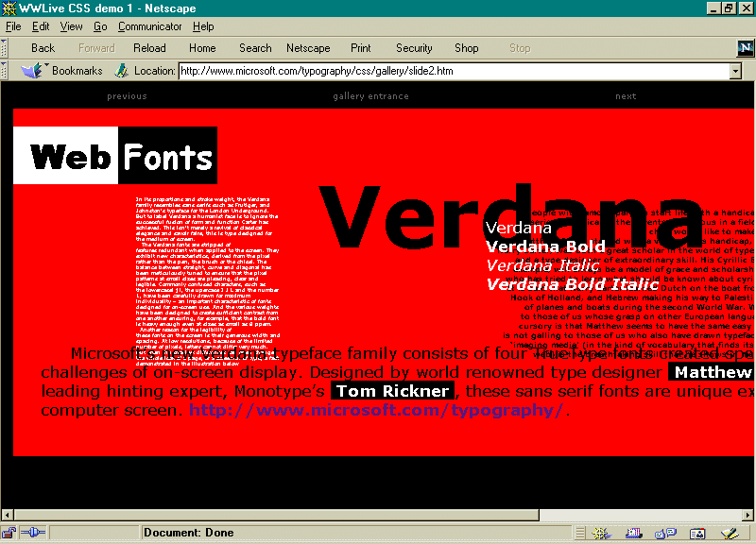Open Address Book from the component bar
Screen dimensions: 756x544
[x=697, y=533]
